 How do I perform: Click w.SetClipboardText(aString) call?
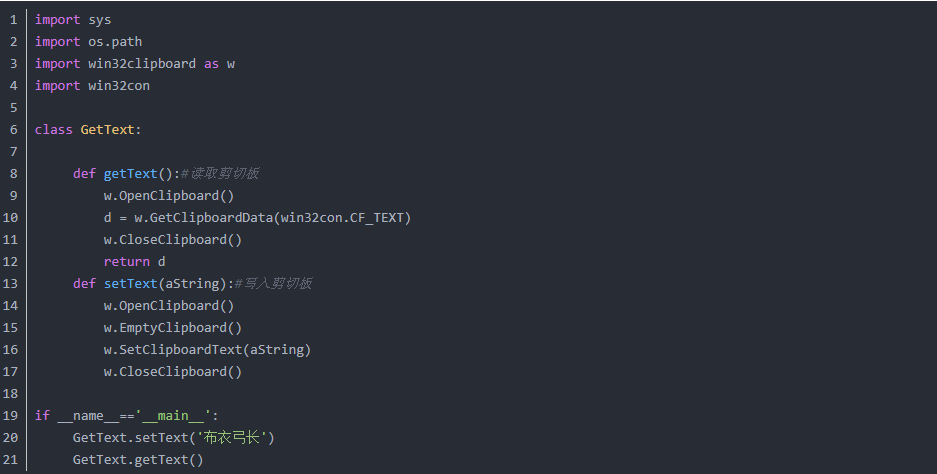point(207,350)
